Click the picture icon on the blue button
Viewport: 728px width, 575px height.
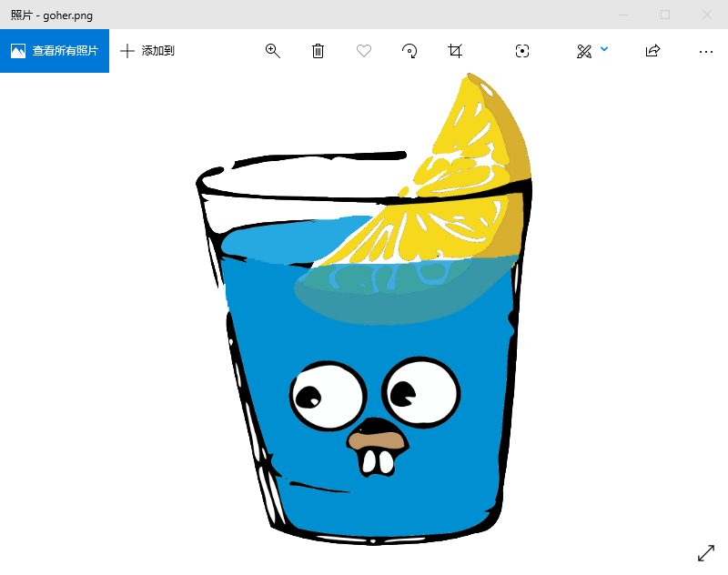18,51
